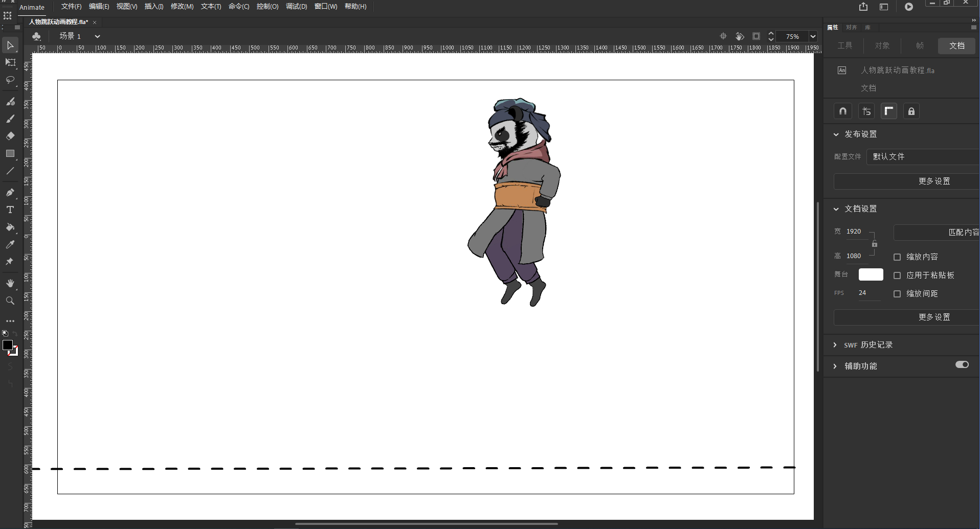Select the Text tool
The width and height of the screenshot is (980, 529).
(x=10, y=210)
